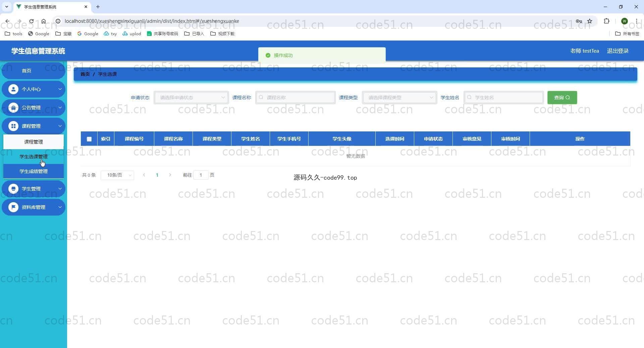Image resolution: width=644 pixels, height=348 pixels.
Task: Go to 首页 in the sidebar
Action: click(34, 71)
